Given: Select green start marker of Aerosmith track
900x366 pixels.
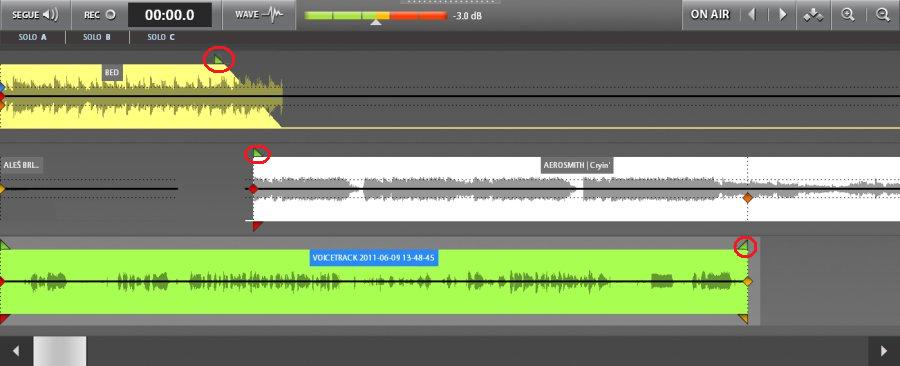Looking at the screenshot, I should [x=258, y=153].
